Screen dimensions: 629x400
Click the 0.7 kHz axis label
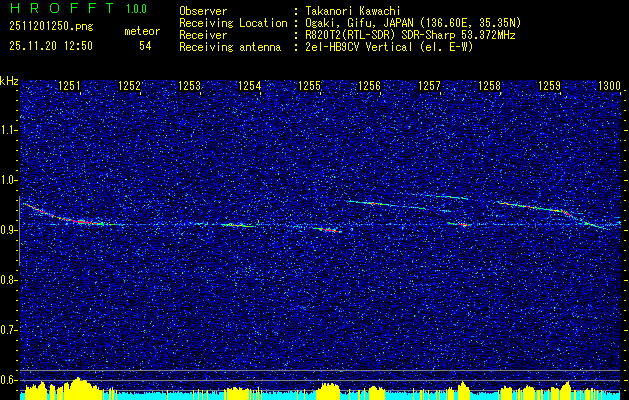pos(9,330)
